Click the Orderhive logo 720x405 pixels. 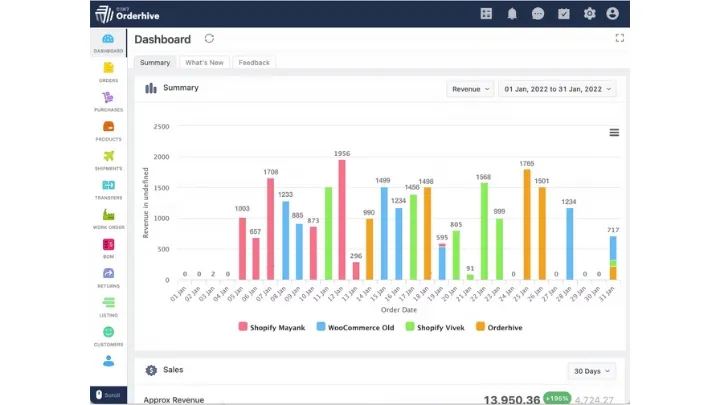[127, 14]
